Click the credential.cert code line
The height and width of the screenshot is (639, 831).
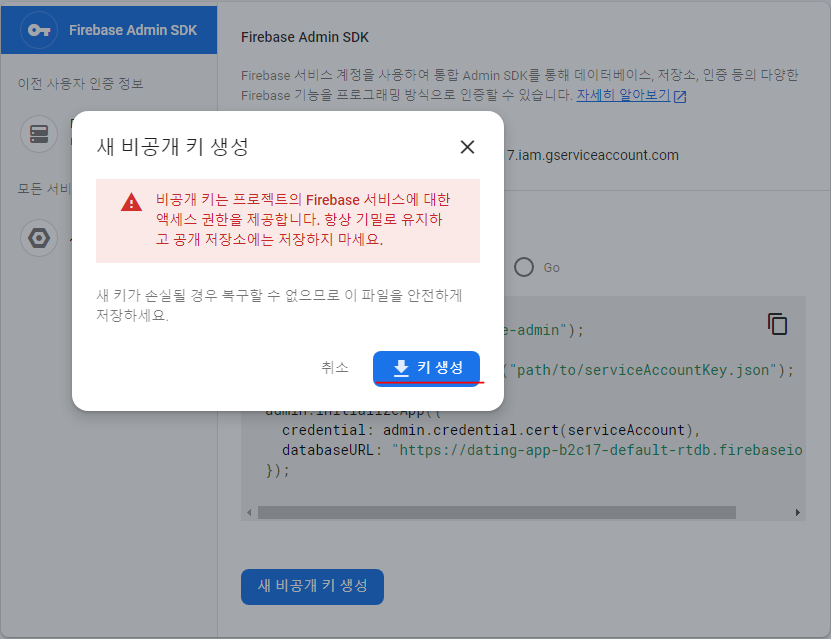491,430
